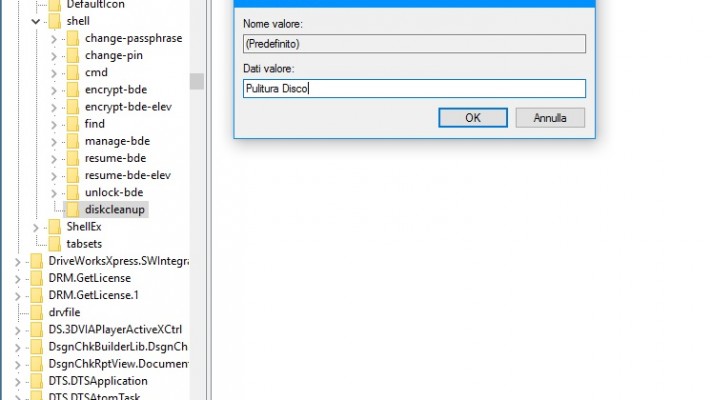Click the cmd folder icon
712x400 pixels.
(73, 72)
